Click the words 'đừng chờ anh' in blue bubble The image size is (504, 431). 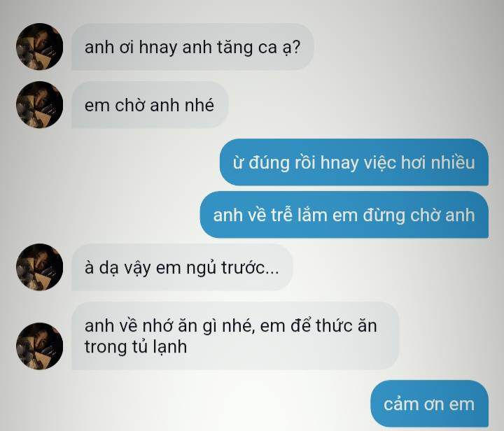[419, 215]
